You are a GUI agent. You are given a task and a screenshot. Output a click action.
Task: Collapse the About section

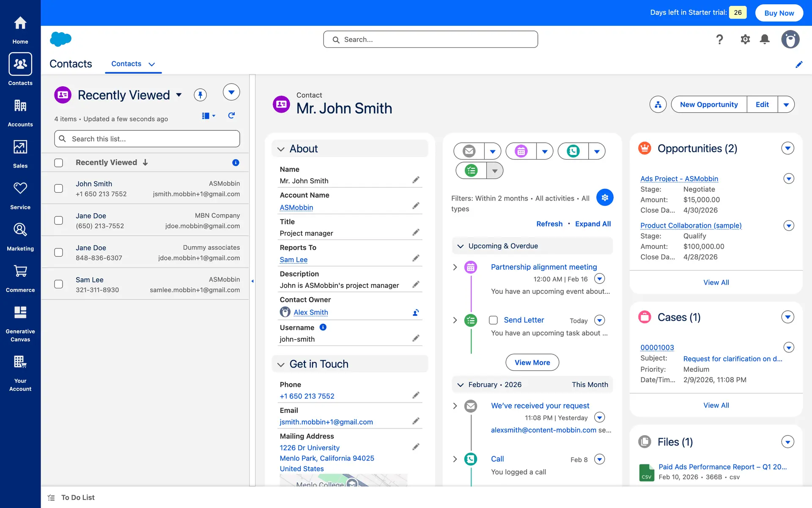[x=281, y=149]
